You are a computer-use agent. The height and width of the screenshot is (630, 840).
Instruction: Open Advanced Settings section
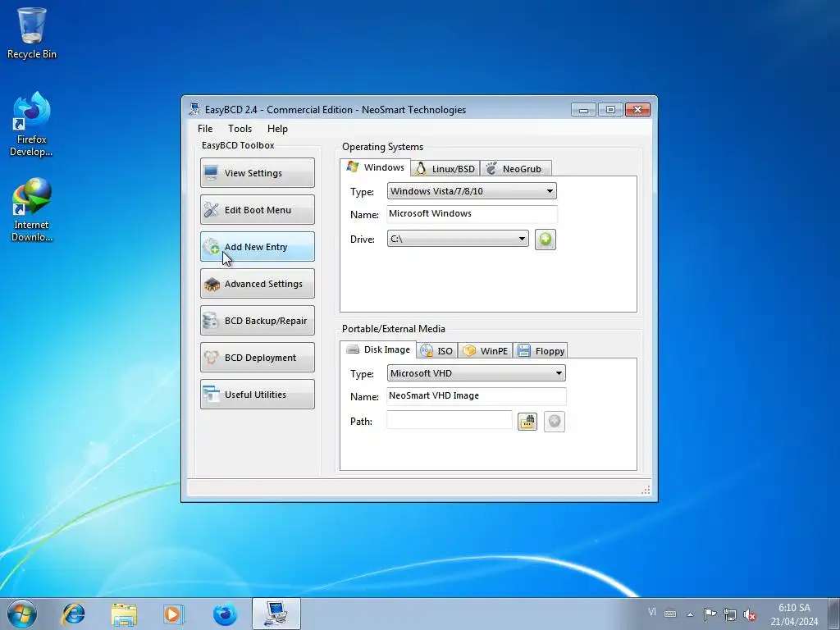tap(257, 283)
